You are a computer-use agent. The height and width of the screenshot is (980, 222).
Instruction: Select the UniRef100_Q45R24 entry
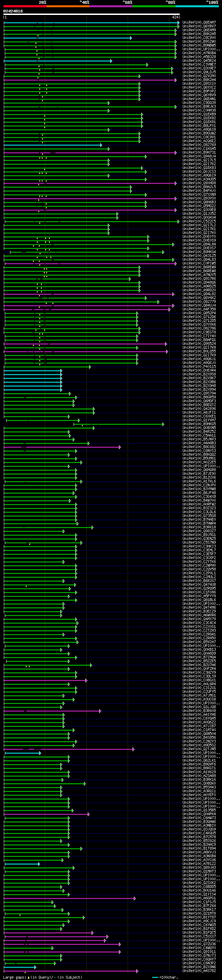pyautogui.click(x=199, y=60)
